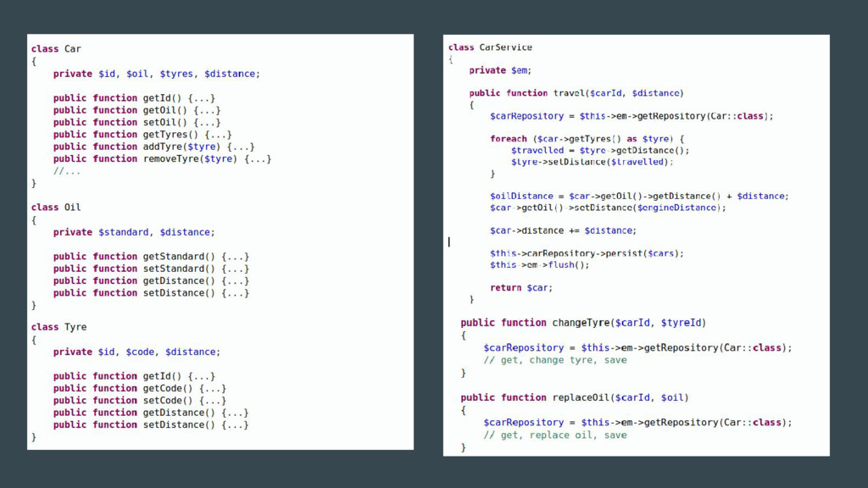The height and width of the screenshot is (488, 868).
Task: Click the "public function getCode()" line
Action: (x=140, y=388)
